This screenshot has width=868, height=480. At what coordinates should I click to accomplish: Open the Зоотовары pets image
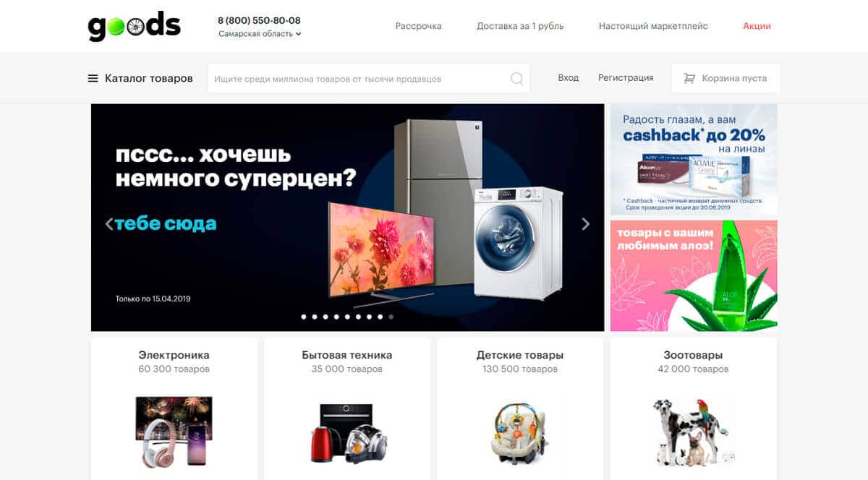(x=693, y=432)
